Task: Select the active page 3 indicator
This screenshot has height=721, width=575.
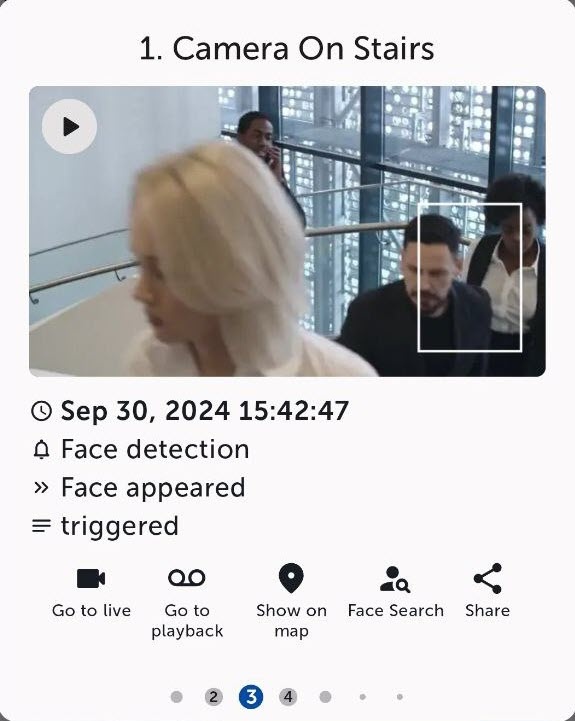Action: pyautogui.click(x=251, y=697)
